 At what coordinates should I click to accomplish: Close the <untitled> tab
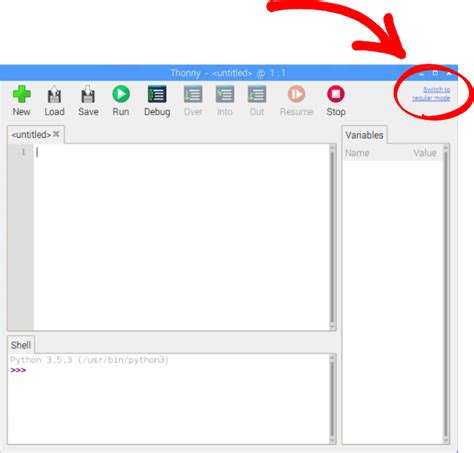coord(56,134)
